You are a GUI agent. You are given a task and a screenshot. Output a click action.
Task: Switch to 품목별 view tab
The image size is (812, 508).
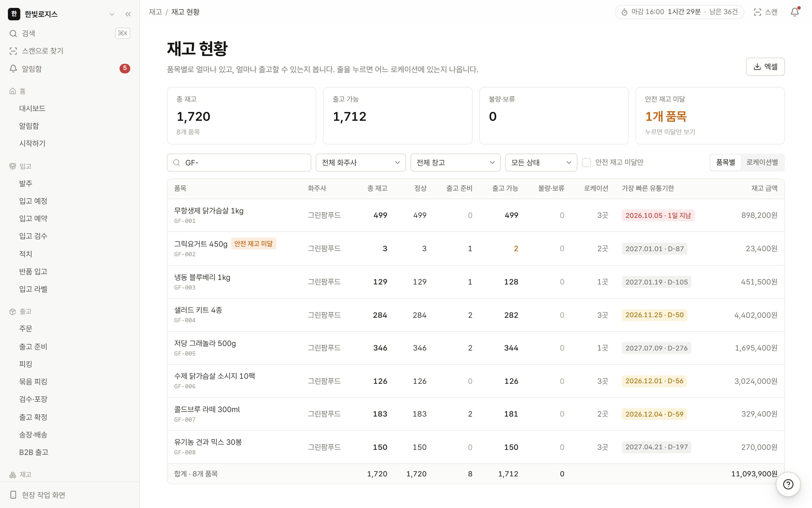coord(725,162)
